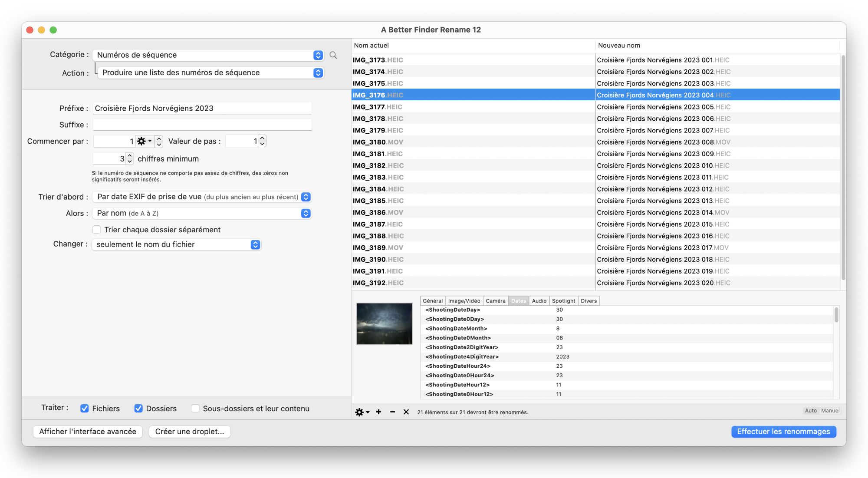Click Créer une droplet button

(x=190, y=432)
